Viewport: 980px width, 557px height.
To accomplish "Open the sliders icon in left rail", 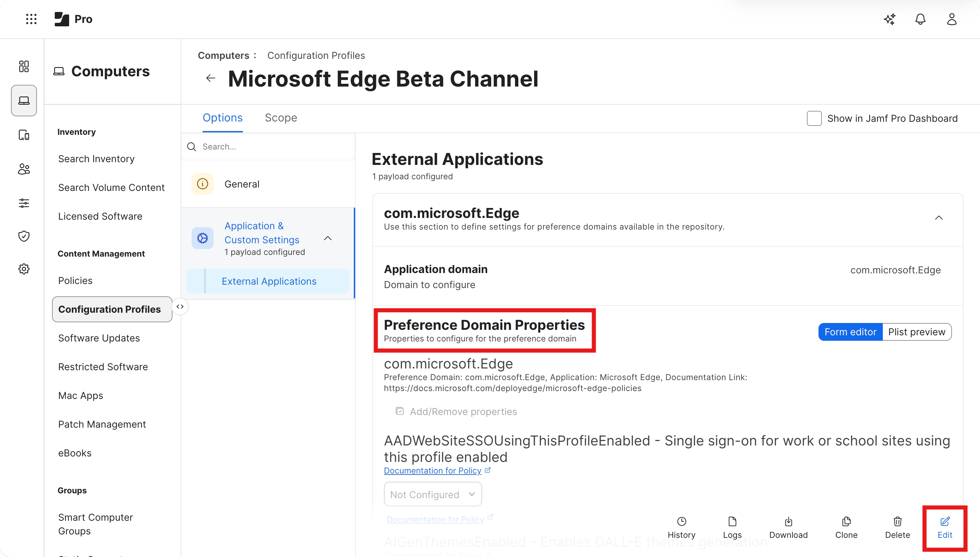I will [24, 203].
